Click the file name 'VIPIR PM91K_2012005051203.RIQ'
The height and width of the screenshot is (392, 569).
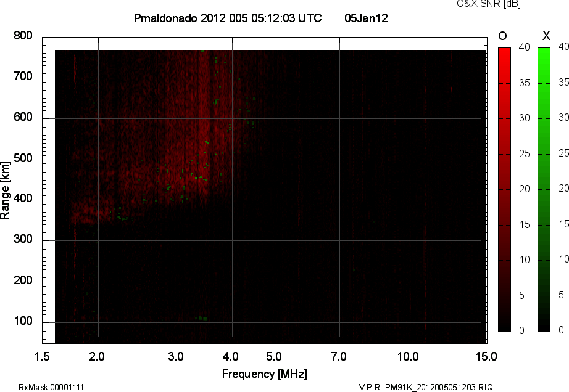point(426,387)
